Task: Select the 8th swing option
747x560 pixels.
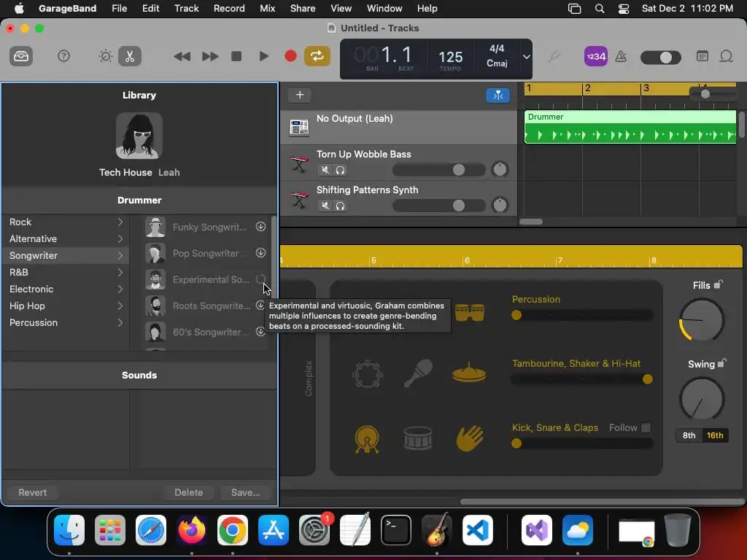Action: pyautogui.click(x=689, y=435)
